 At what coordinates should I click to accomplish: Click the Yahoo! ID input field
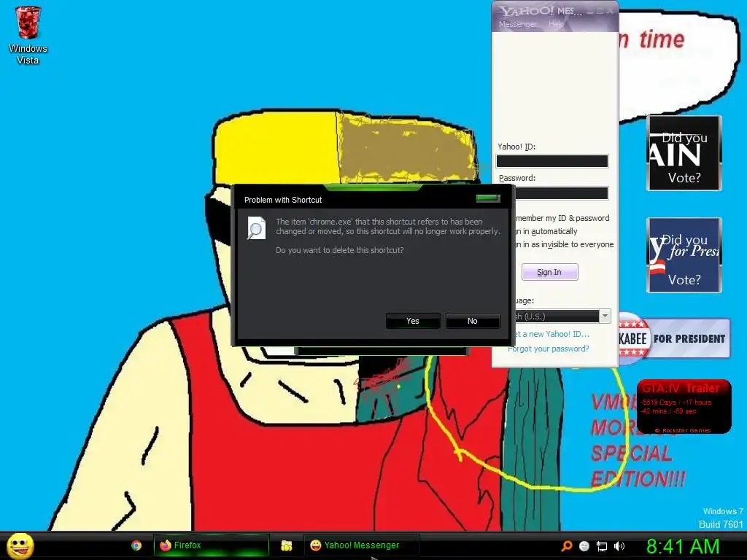coord(552,161)
